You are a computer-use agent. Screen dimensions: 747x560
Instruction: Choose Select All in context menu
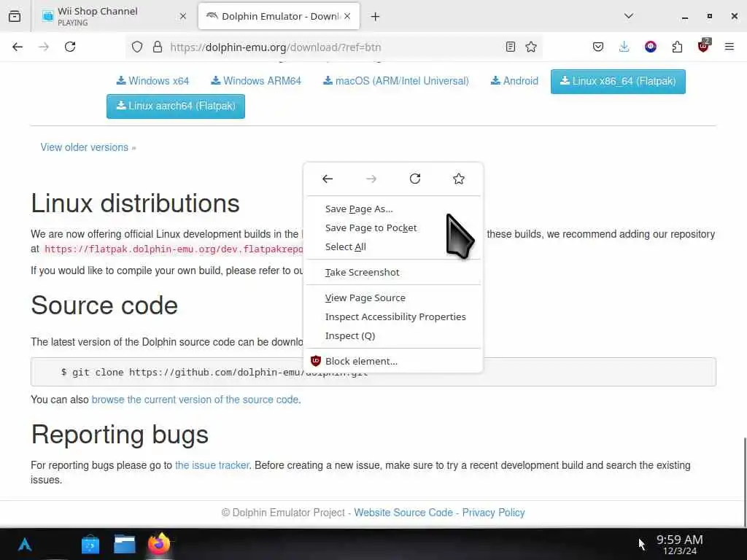[393, 246]
